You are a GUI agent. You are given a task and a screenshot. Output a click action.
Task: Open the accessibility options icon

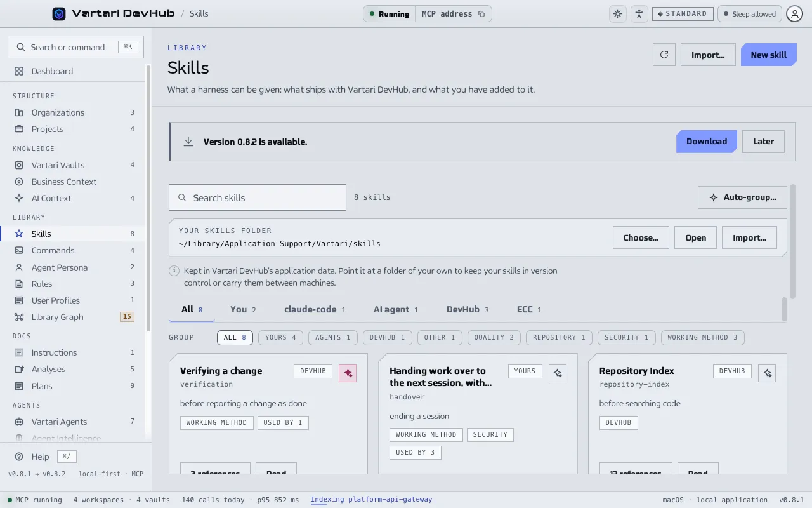tap(639, 13)
